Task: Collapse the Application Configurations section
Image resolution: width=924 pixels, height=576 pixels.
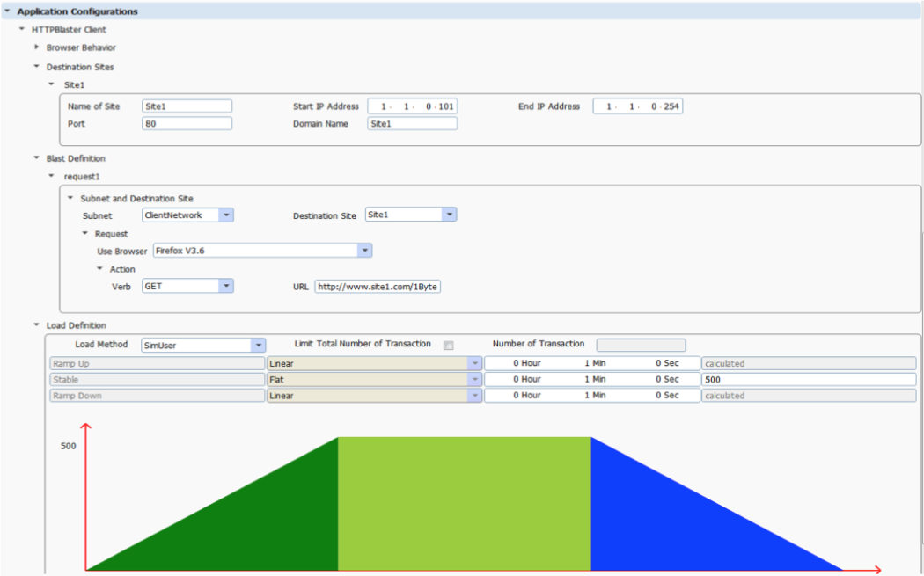Action: 10,11
